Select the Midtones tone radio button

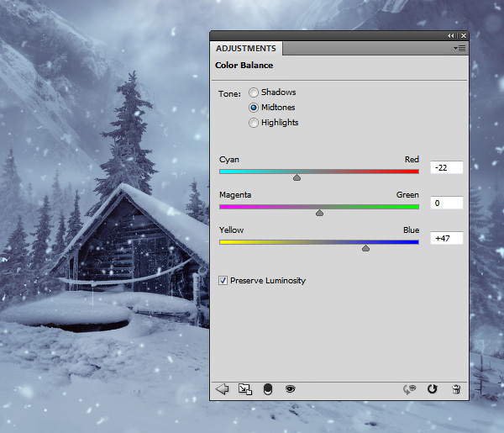[254, 108]
